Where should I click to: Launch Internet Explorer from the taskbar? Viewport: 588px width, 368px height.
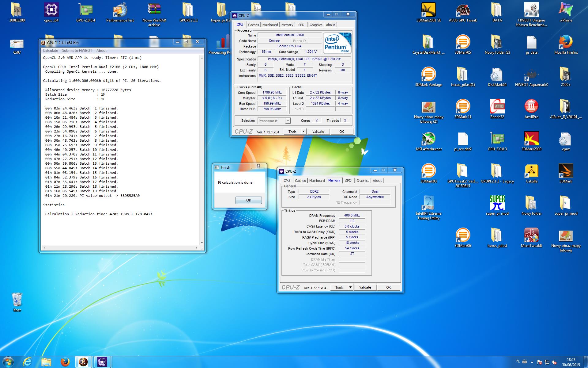[27, 362]
